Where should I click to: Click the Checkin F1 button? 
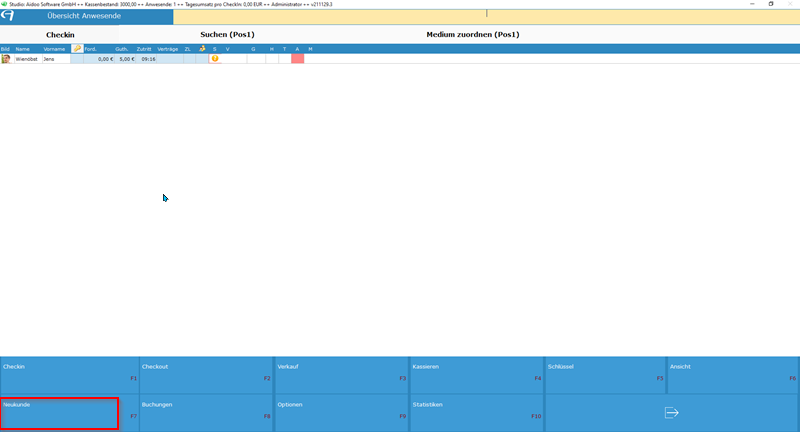click(69, 375)
